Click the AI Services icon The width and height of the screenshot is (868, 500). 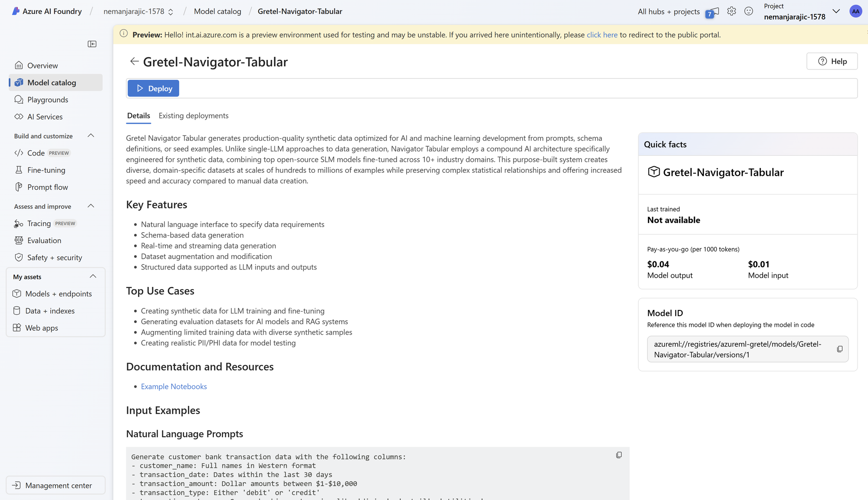[x=19, y=117]
